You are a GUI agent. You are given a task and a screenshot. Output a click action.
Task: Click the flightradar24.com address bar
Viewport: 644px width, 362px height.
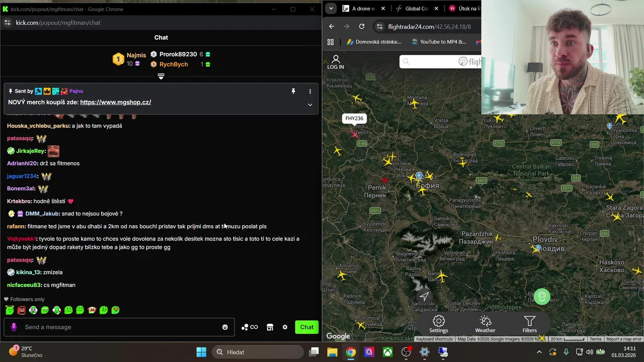pos(428,27)
